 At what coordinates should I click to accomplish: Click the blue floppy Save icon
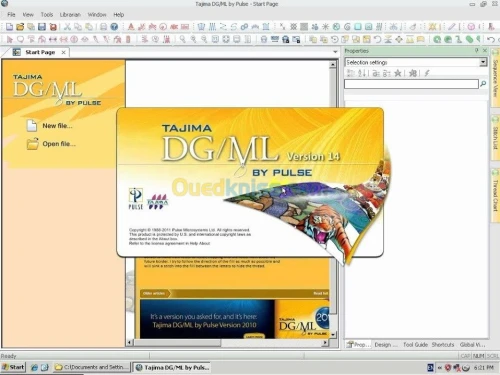(x=42, y=27)
